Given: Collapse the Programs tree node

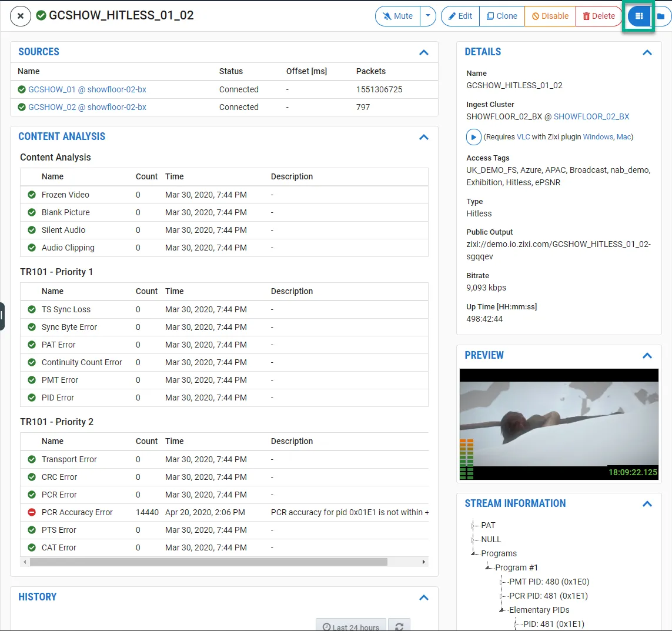Looking at the screenshot, I should [x=473, y=553].
